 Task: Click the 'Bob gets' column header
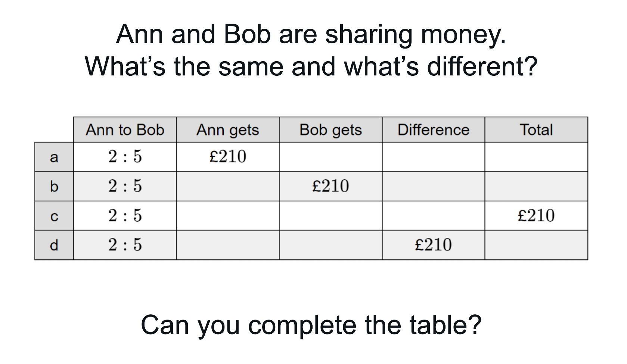(330, 130)
